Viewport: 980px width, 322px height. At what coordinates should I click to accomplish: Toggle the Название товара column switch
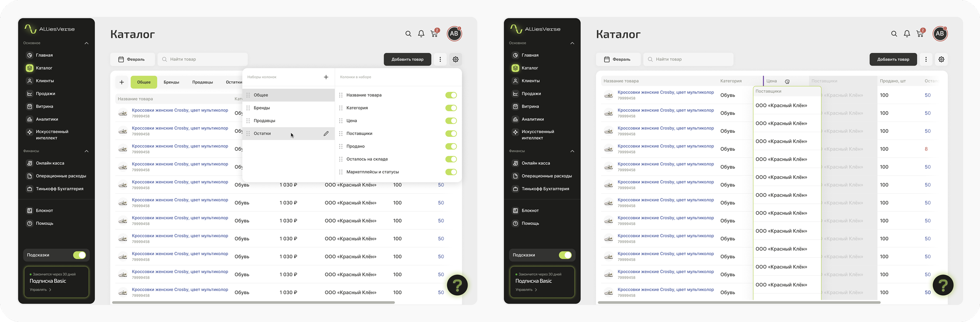click(451, 95)
